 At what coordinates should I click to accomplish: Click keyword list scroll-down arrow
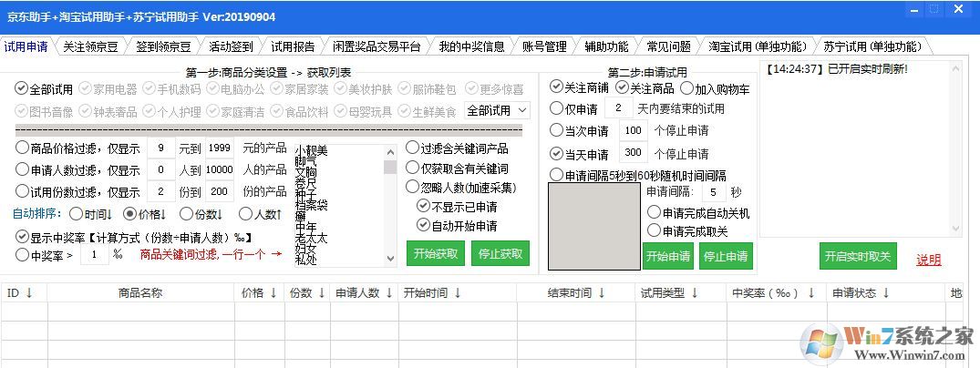coord(390,258)
